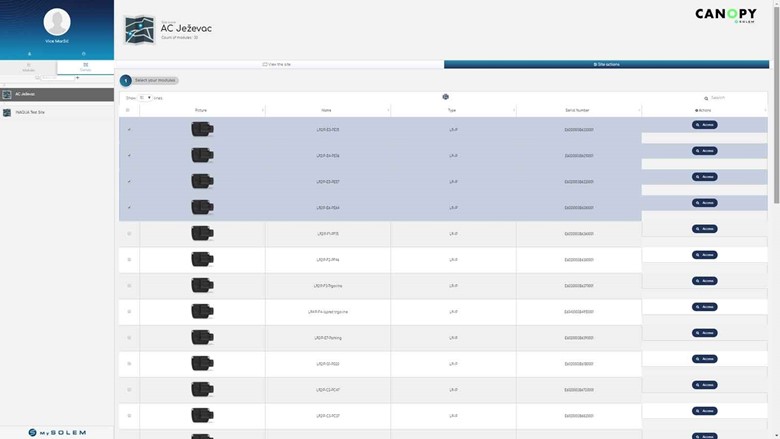This screenshot has height=439, width=780.
Task: Check the fifth module row checkbox
Action: point(129,234)
